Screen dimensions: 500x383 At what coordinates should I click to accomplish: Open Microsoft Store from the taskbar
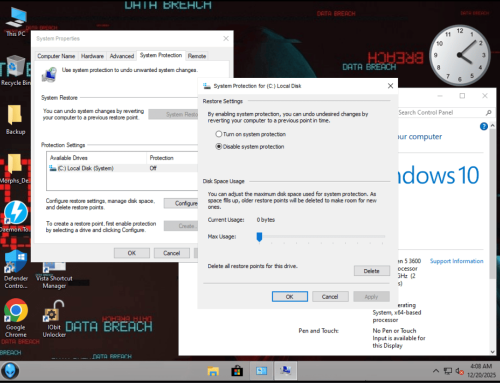pyautogui.click(x=237, y=371)
